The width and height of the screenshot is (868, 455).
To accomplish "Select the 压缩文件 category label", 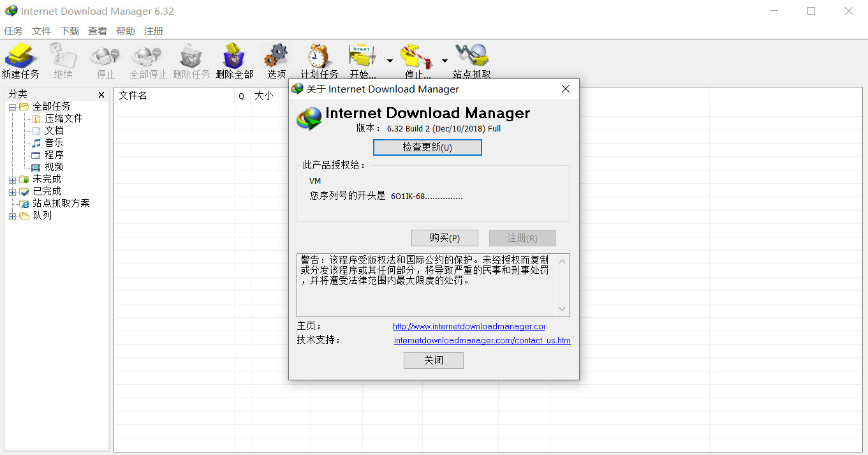I will pyautogui.click(x=64, y=119).
